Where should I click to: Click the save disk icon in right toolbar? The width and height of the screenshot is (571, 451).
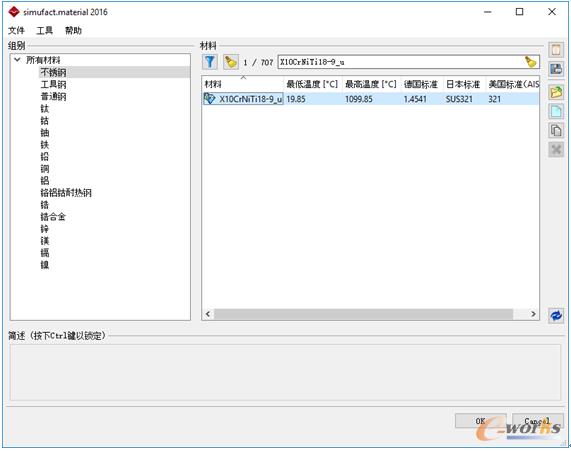coord(556,68)
